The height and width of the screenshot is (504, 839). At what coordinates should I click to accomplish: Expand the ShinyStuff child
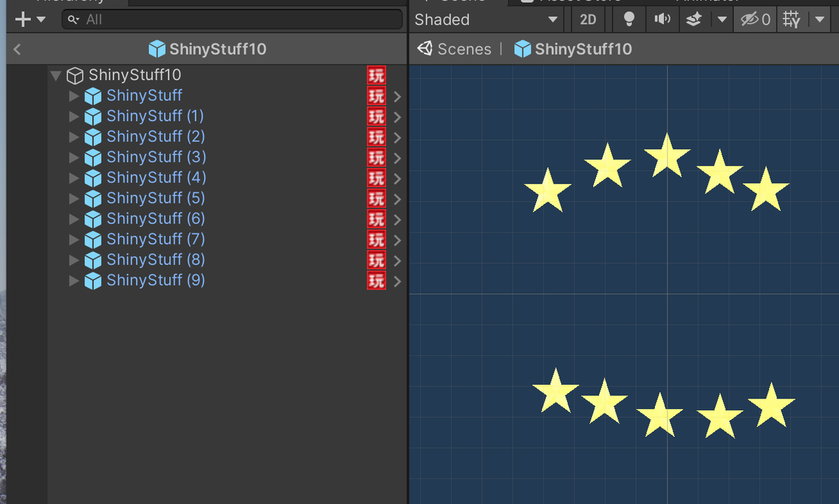pyautogui.click(x=74, y=96)
